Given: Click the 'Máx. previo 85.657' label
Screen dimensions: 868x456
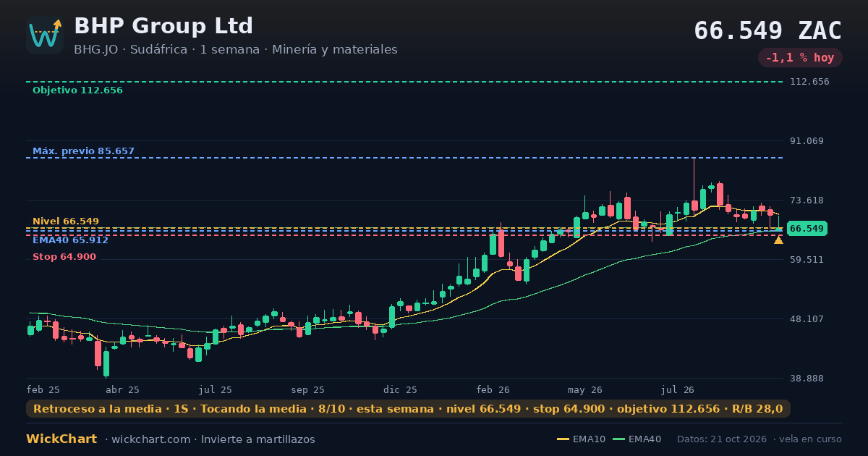Looking at the screenshot, I should tap(83, 151).
